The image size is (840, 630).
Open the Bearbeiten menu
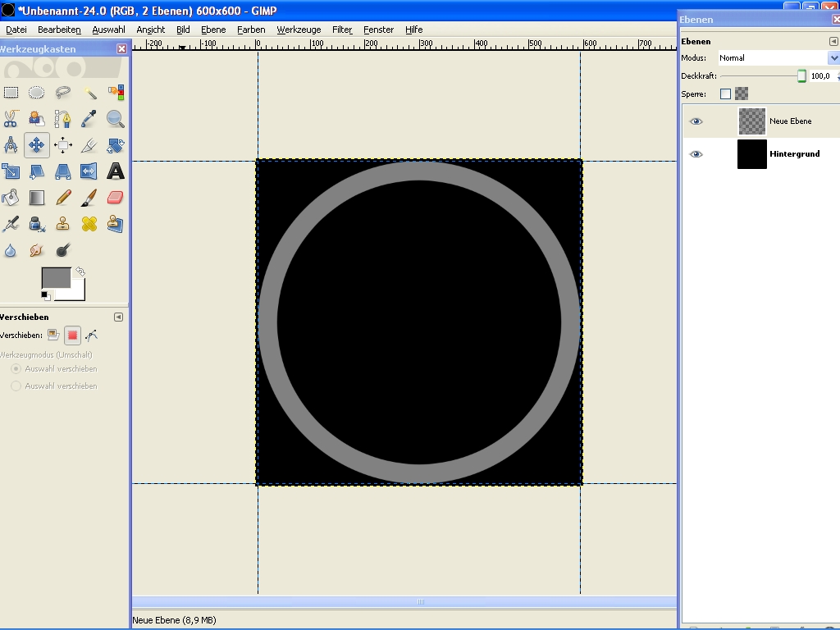(x=59, y=30)
